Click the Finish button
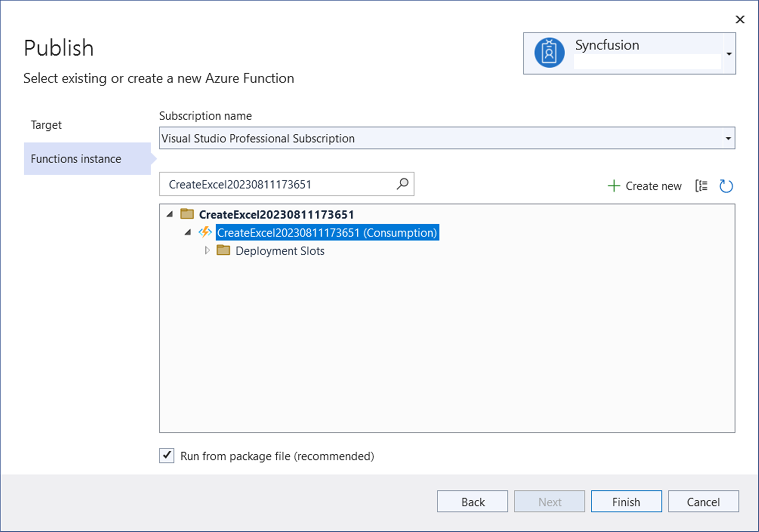The width and height of the screenshot is (759, 532). click(626, 502)
